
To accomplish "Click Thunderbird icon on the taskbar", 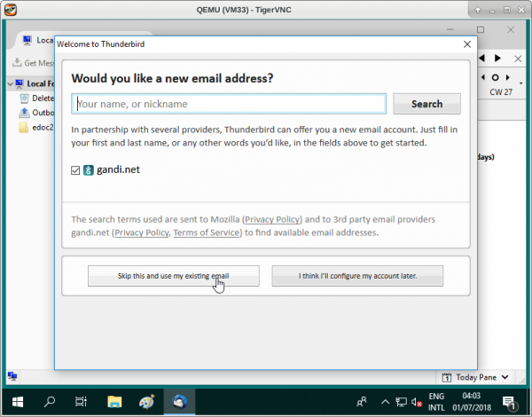I will point(179,402).
